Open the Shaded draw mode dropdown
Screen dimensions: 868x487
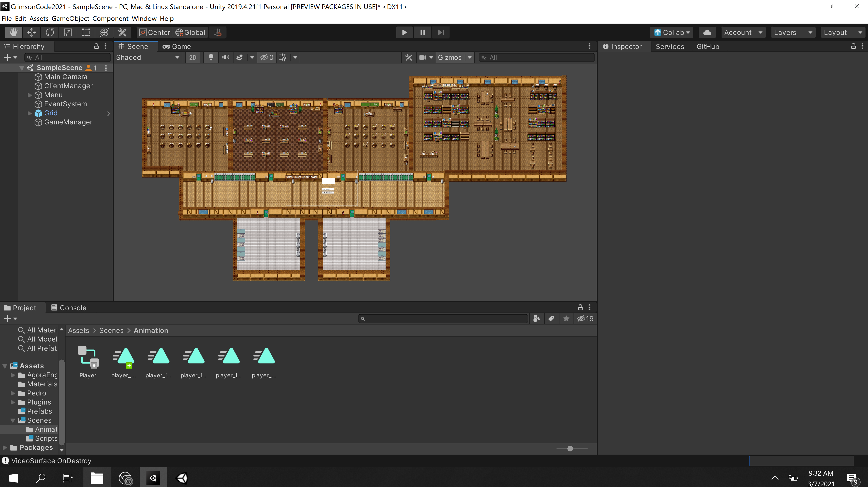148,58
